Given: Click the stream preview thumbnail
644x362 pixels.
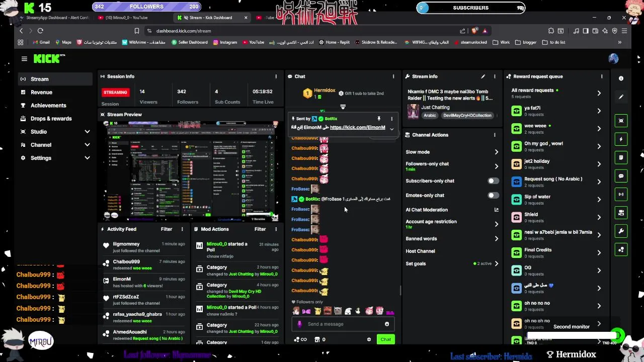Looking at the screenshot, I should [191, 171].
